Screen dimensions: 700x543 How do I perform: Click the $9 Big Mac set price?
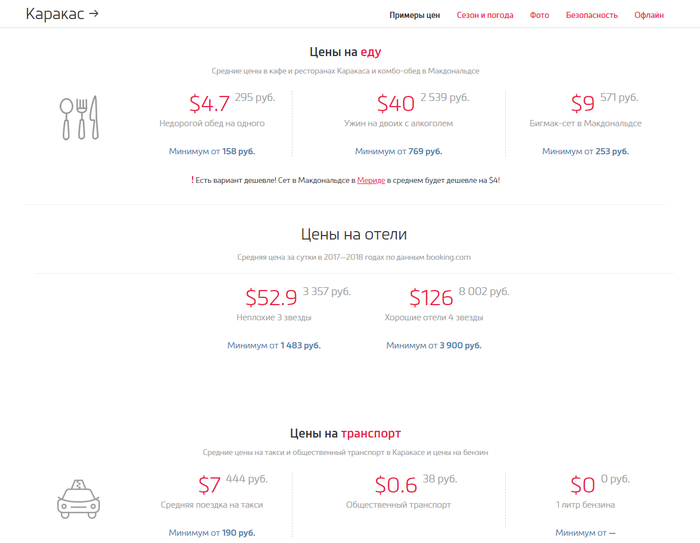tap(582, 103)
